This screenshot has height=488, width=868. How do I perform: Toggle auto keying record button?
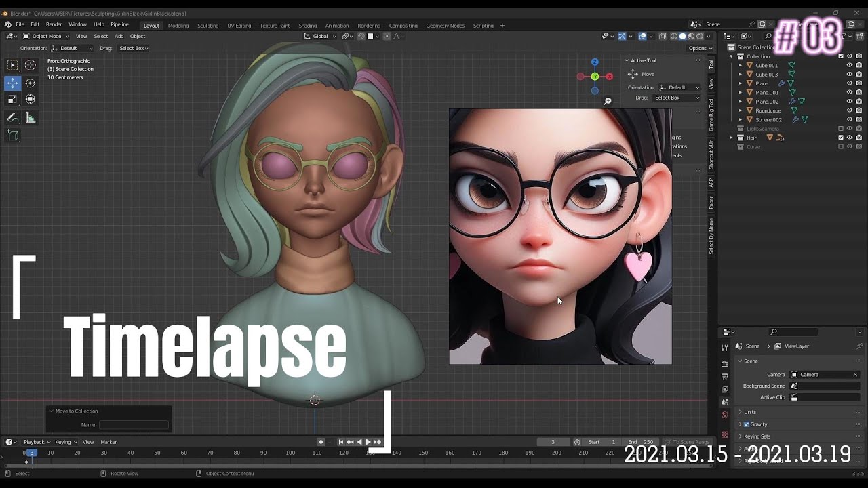pos(321,442)
